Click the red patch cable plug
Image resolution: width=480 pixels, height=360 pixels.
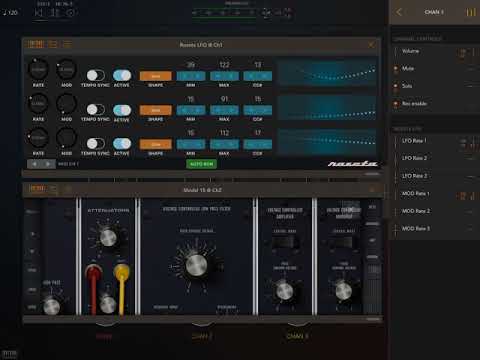pos(93,272)
